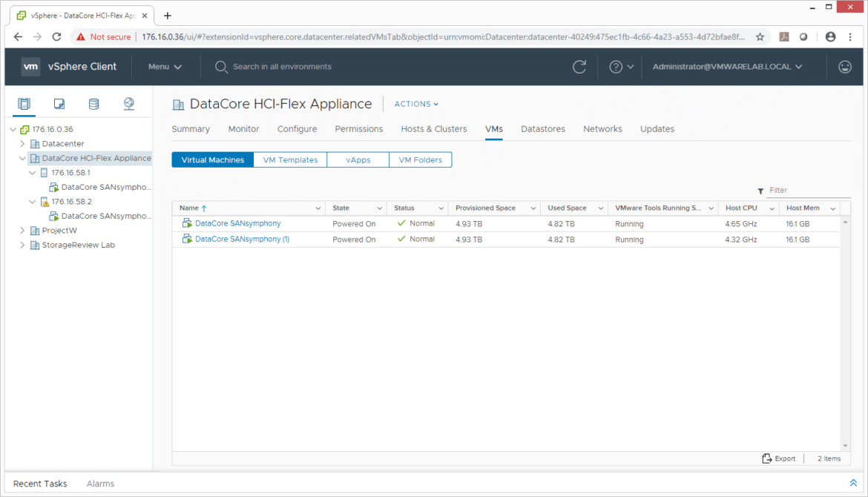Screen dimensions: 868x497
Task: Open the Permissions tab
Action: 359,129
